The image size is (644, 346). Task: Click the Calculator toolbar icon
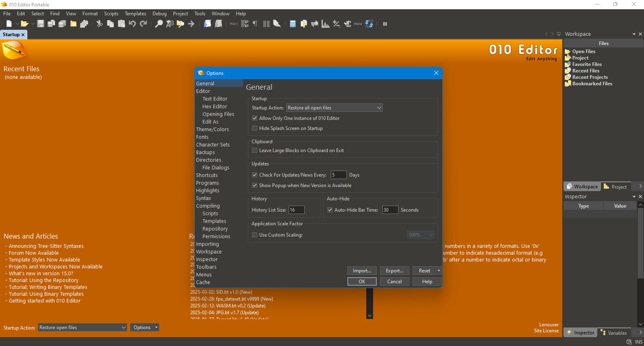point(293,24)
